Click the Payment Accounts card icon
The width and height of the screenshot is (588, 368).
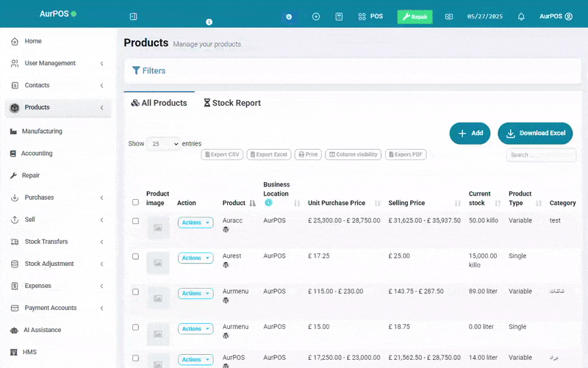pyautogui.click(x=15, y=308)
